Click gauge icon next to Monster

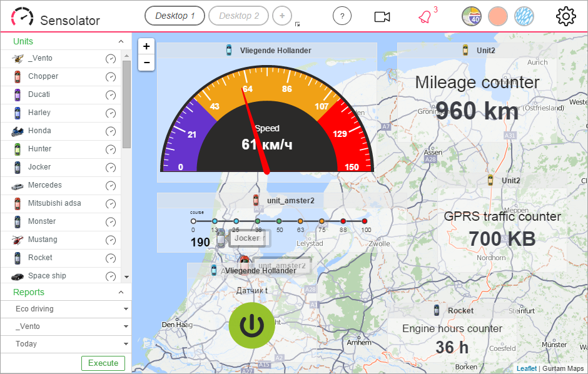click(111, 222)
